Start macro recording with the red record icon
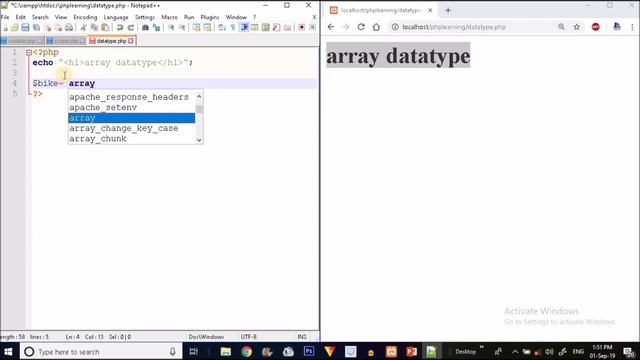The width and height of the screenshot is (640, 360). [302, 28]
